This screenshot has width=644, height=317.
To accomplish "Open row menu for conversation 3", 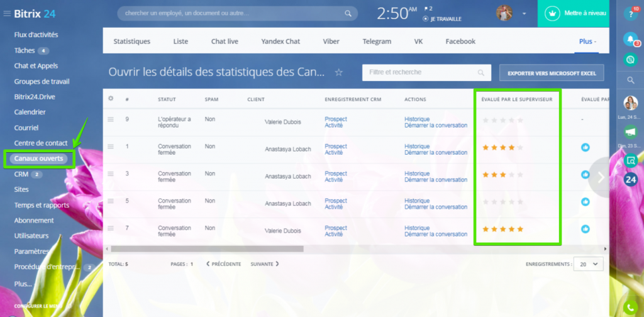I will pyautogui.click(x=111, y=174).
